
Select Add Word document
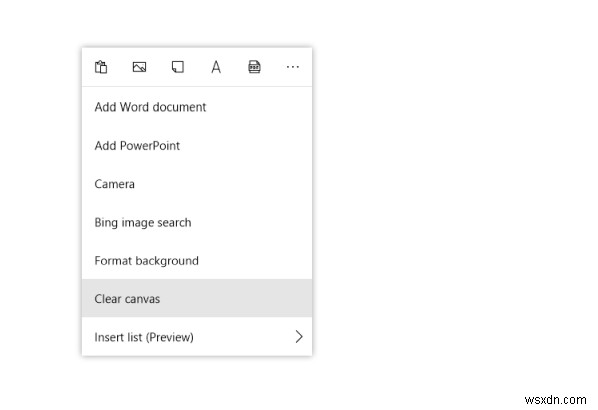[197, 107]
